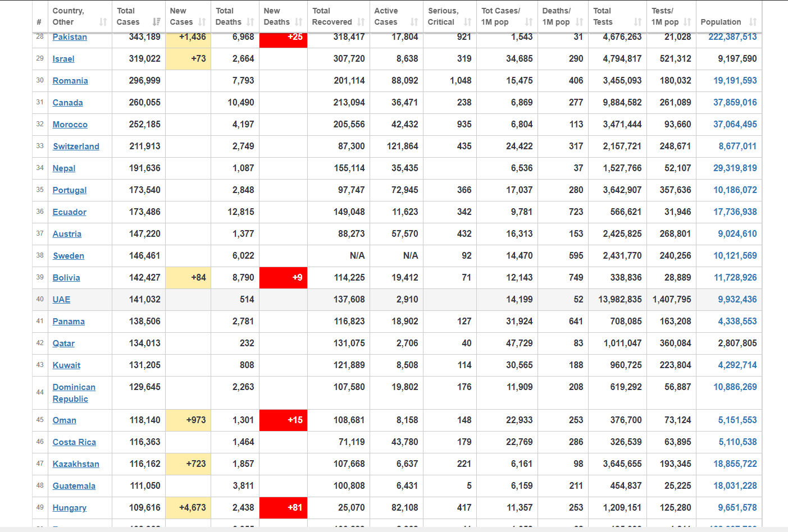Click Bolivia's red new deaths cell +9
Screen dimensions: 788x532
[x=283, y=278]
